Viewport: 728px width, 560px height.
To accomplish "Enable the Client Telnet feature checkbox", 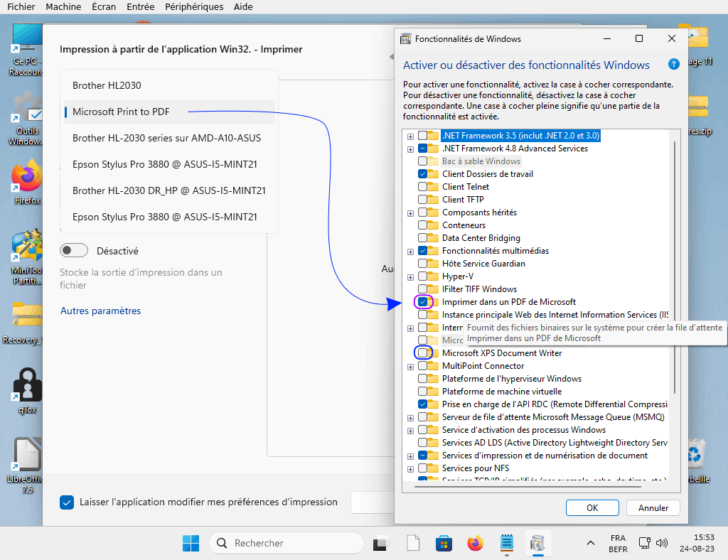I will click(422, 186).
